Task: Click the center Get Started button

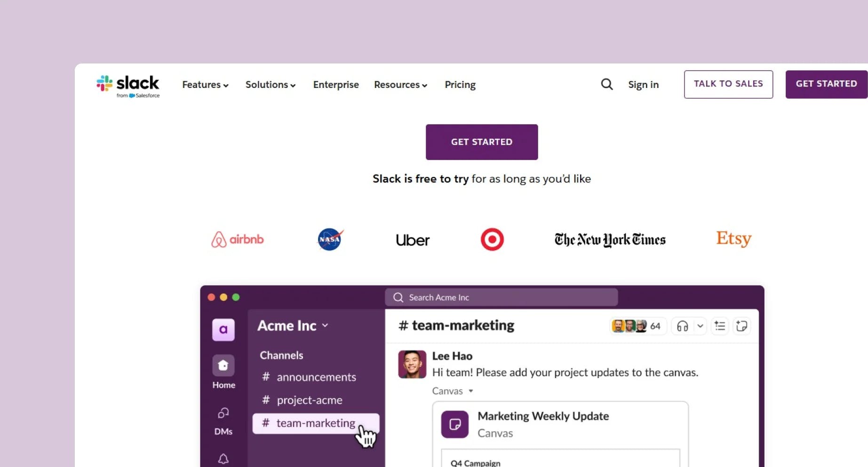Action: pos(482,142)
